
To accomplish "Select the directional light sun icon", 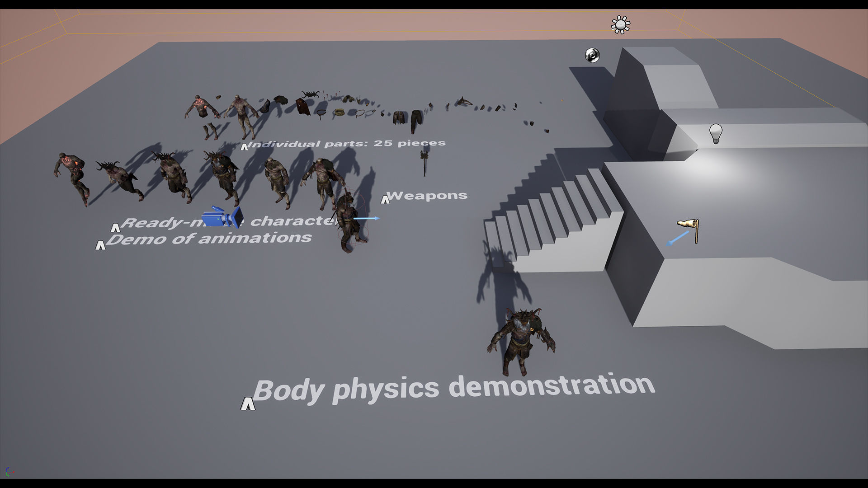I will (620, 24).
